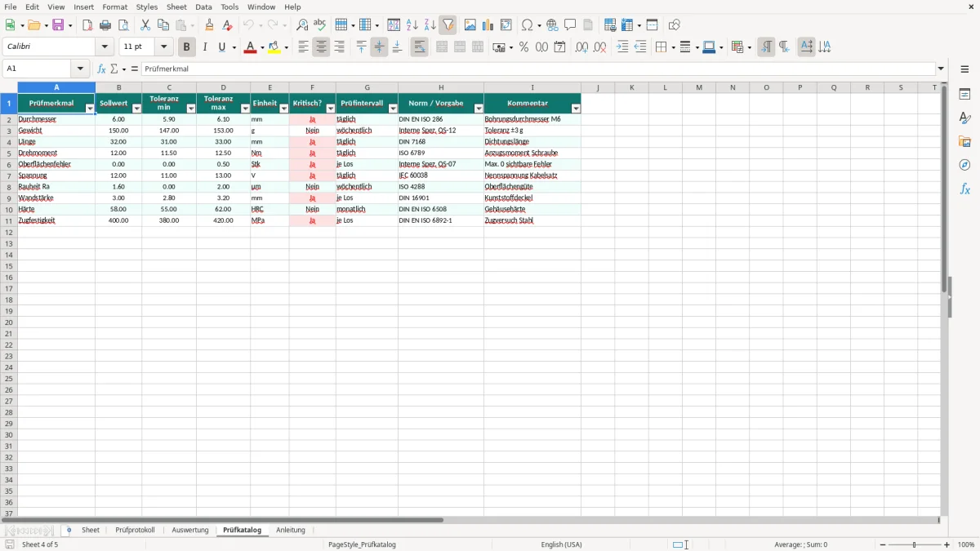Open the Sort dialog
980x551 pixels.
pyautogui.click(x=394, y=25)
